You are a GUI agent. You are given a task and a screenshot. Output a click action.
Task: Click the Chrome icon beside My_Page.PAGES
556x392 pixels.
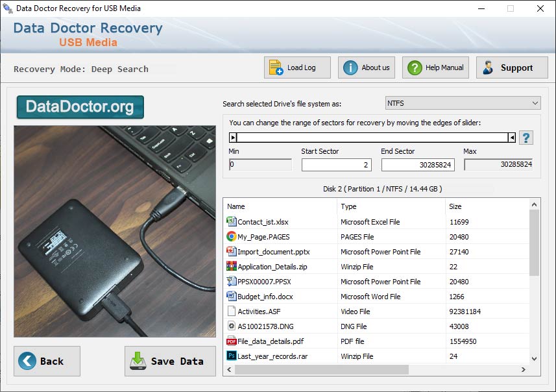(231, 237)
